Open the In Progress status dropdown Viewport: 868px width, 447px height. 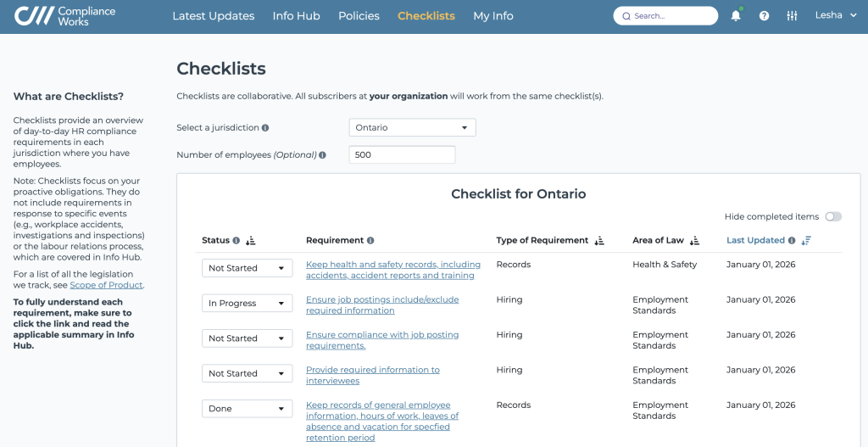(x=247, y=304)
